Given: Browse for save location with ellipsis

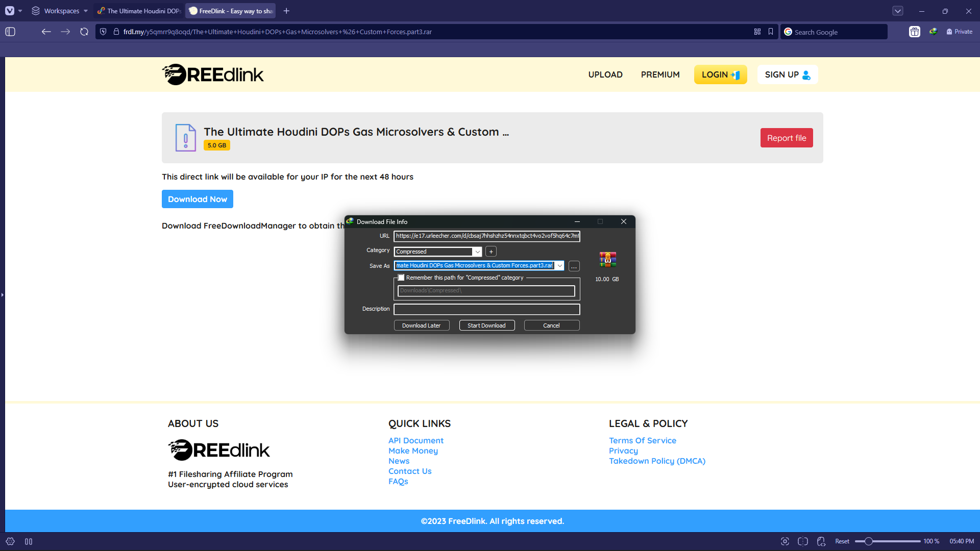Looking at the screenshot, I should (574, 266).
